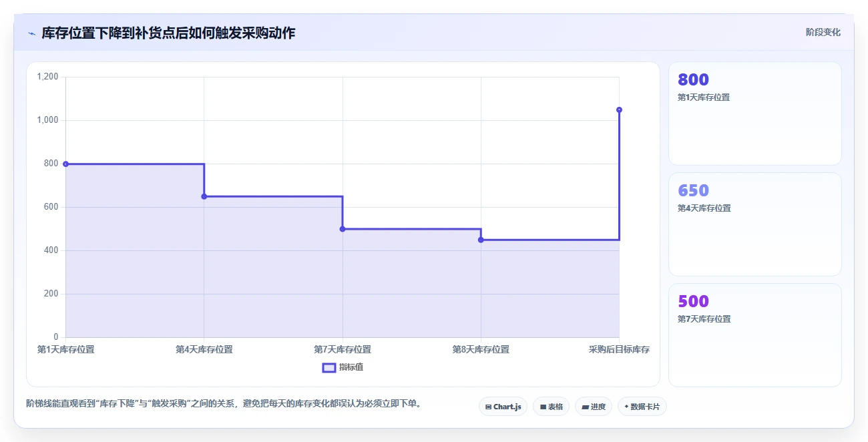868x442 pixels.
Task: Click the lightning icon beside the title
Action: click(x=31, y=33)
